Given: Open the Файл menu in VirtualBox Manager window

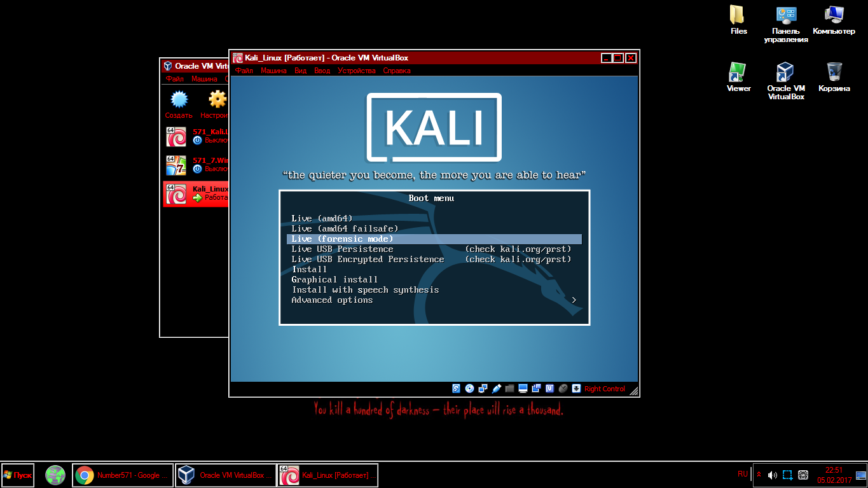Looking at the screenshot, I should click(174, 79).
